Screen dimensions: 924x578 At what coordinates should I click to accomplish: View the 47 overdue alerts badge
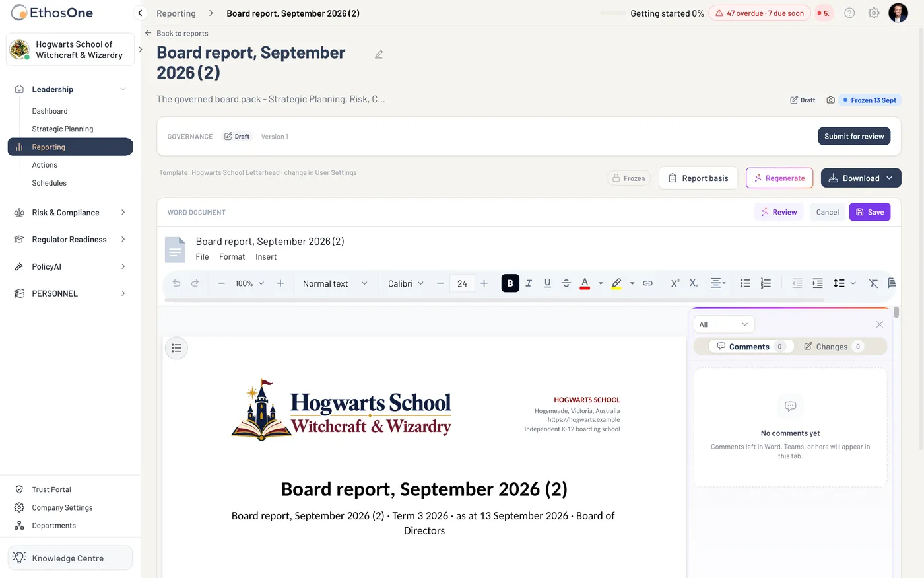[760, 13]
